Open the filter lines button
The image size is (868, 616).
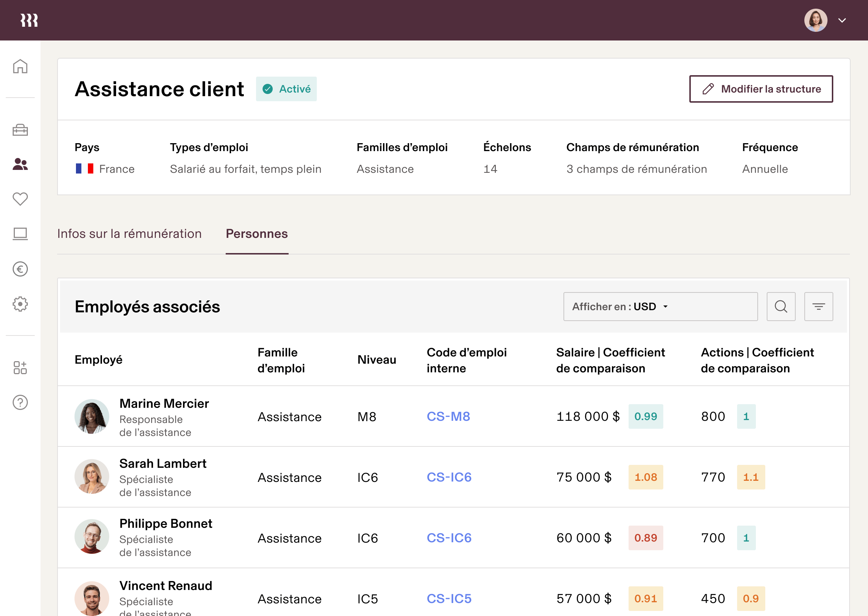(818, 307)
